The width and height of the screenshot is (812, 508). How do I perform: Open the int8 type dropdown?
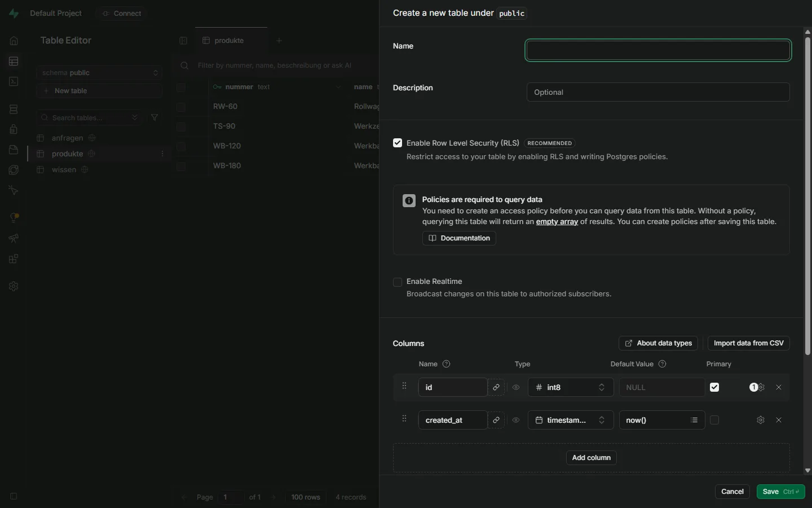(x=571, y=387)
